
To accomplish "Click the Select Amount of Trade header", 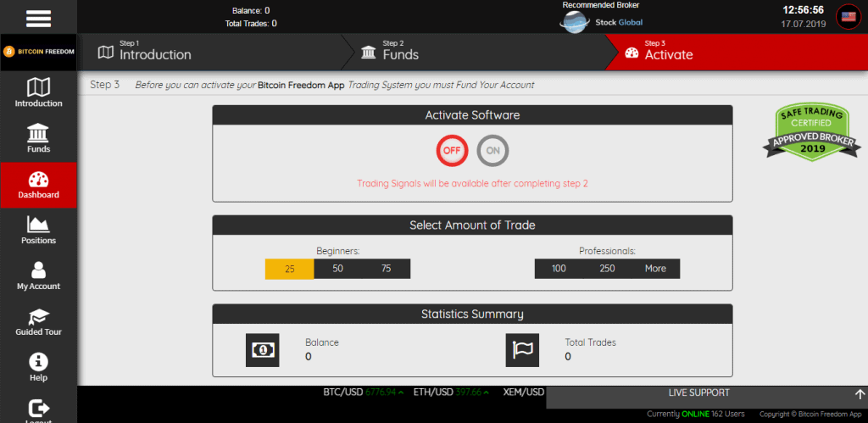I will click(472, 225).
